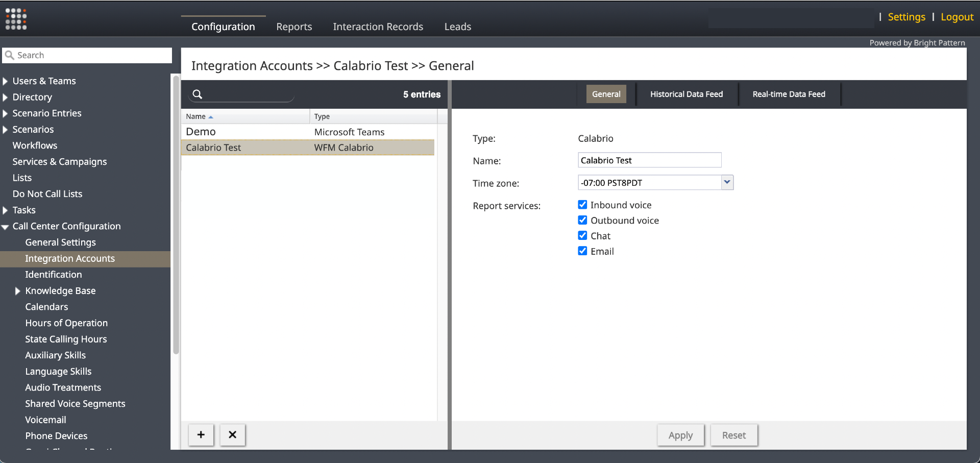Open Calendars item
Image resolution: width=980 pixels, height=463 pixels.
[46, 307]
